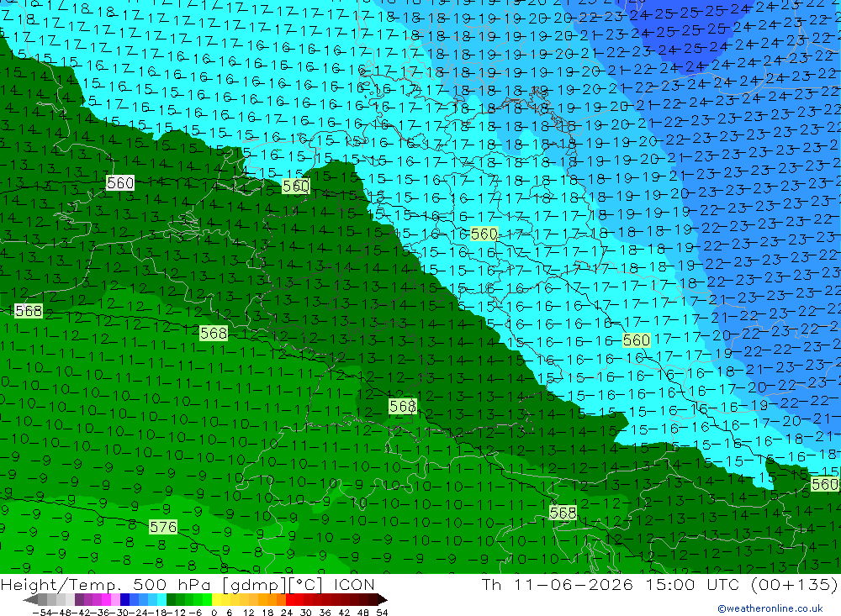Click the '[gdmp][°C]' units text in the title
Viewport: 841px width, 616px height.
click(273, 585)
